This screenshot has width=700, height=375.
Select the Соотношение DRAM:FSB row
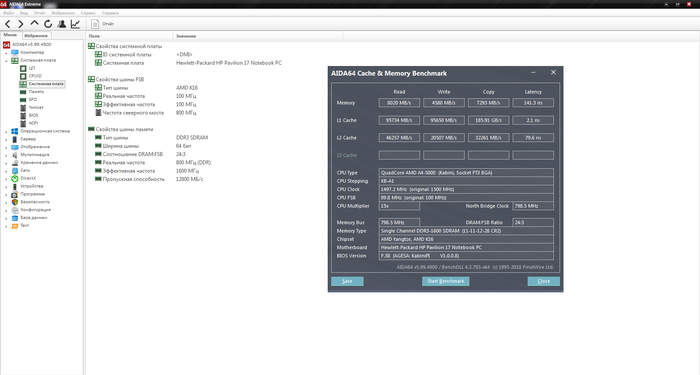coord(129,154)
